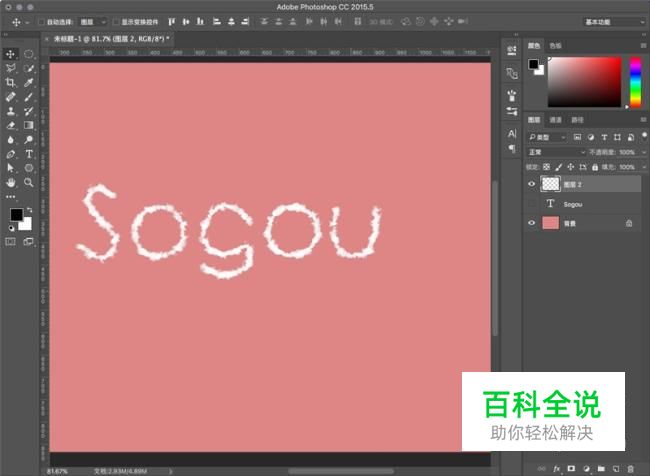650x476 pixels.
Task: Add a layer mask
Action: (x=571, y=469)
